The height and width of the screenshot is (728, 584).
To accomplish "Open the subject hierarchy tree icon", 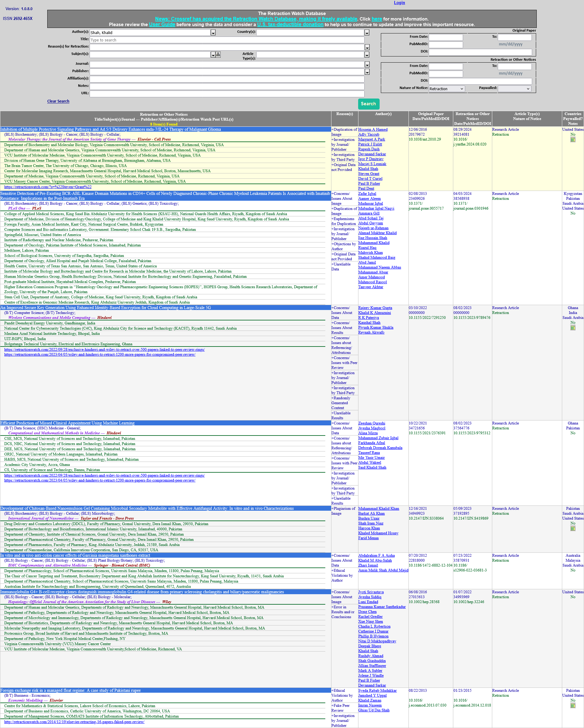I will [218, 55].
